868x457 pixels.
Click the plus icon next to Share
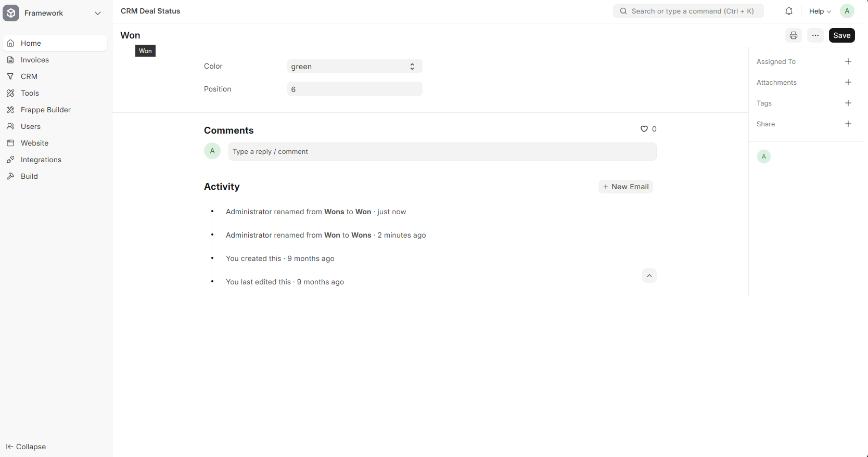click(x=848, y=124)
